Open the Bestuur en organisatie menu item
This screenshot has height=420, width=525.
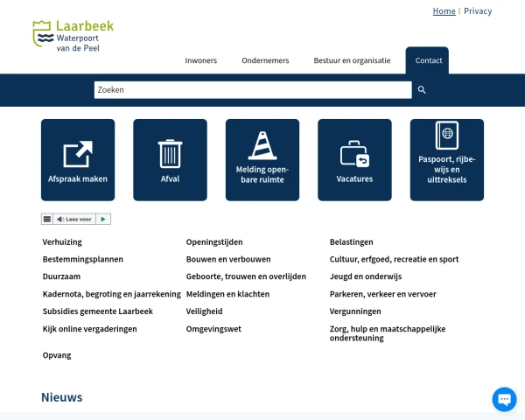[352, 60]
